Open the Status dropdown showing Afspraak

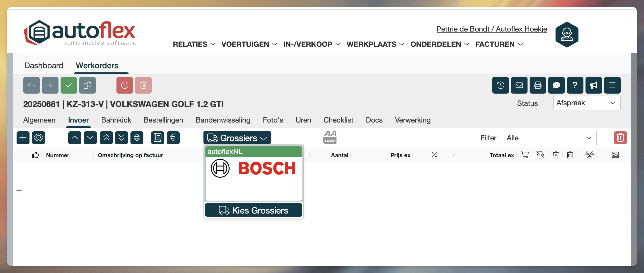coord(587,103)
